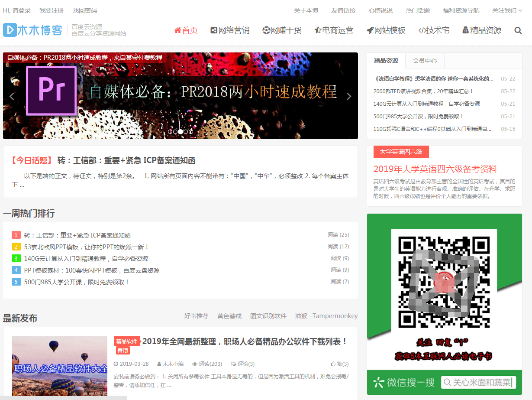Open 2019年大学英语四六级备考资料 link

click(435, 169)
